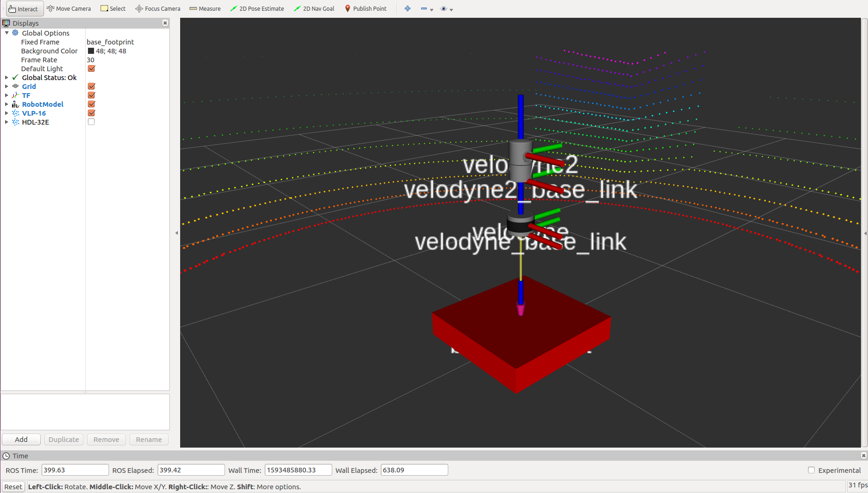Enable the HDL-32E display
The width and height of the screenshot is (868, 493).
(x=91, y=122)
